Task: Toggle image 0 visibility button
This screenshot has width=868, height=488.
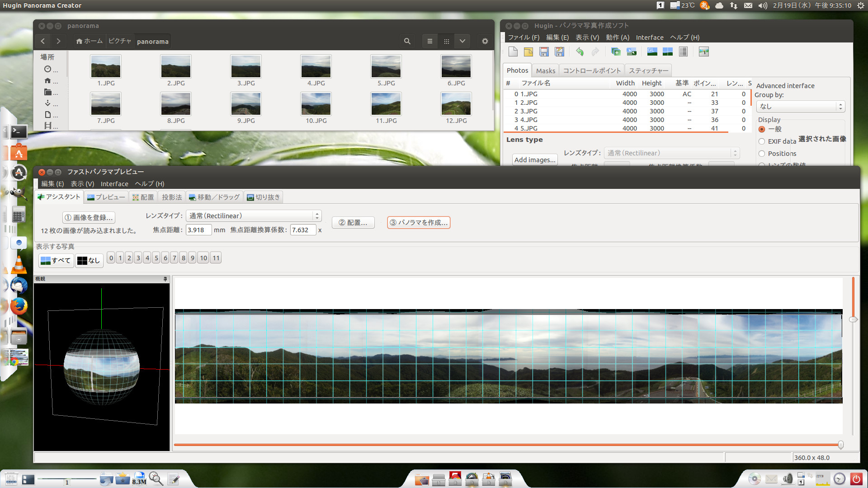Action: coord(111,258)
